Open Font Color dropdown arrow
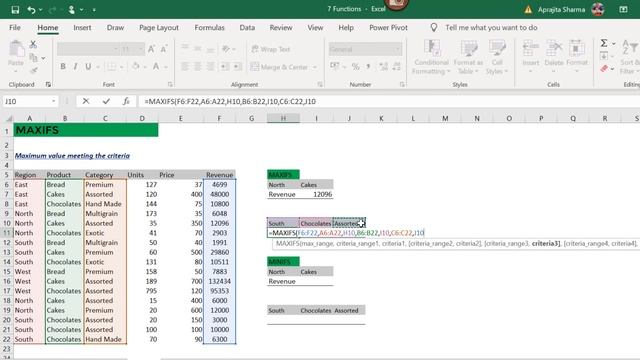The width and height of the screenshot is (640, 360). pos(166,67)
